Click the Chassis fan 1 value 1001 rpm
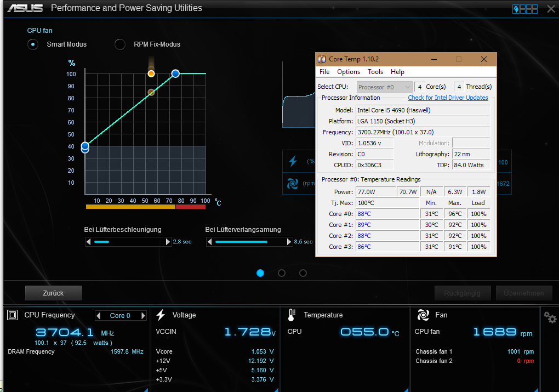This screenshot has height=392, width=559. [x=521, y=351]
